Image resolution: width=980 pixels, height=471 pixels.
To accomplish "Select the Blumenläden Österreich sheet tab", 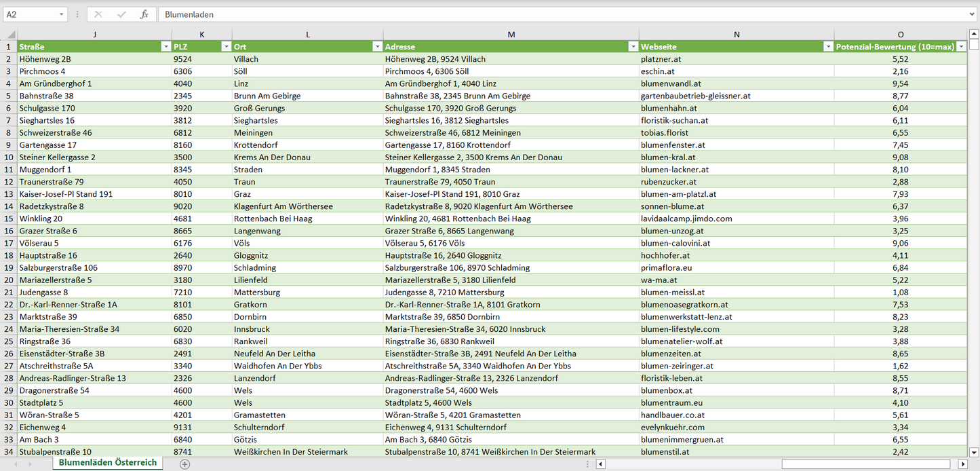I will [107, 463].
